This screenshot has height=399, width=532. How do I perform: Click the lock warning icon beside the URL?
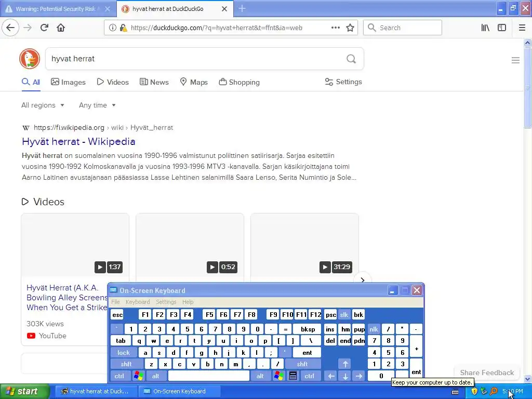pyautogui.click(x=124, y=28)
